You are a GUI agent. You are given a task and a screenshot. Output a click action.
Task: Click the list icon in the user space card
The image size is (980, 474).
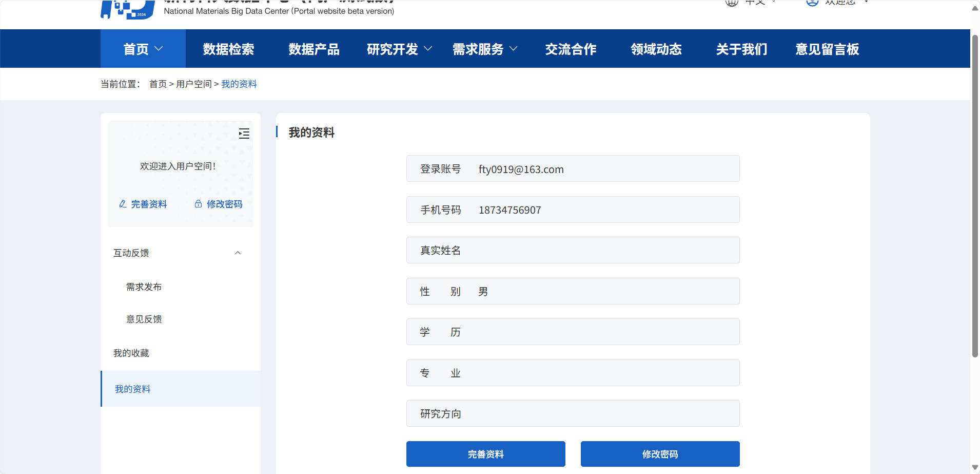pos(244,134)
